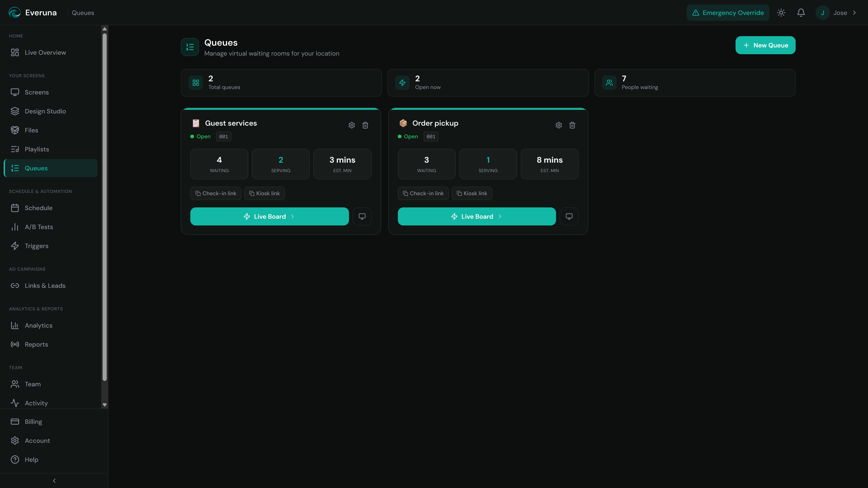Open Links & Leads
Viewport: 868px width, 488px height.
(51, 286)
